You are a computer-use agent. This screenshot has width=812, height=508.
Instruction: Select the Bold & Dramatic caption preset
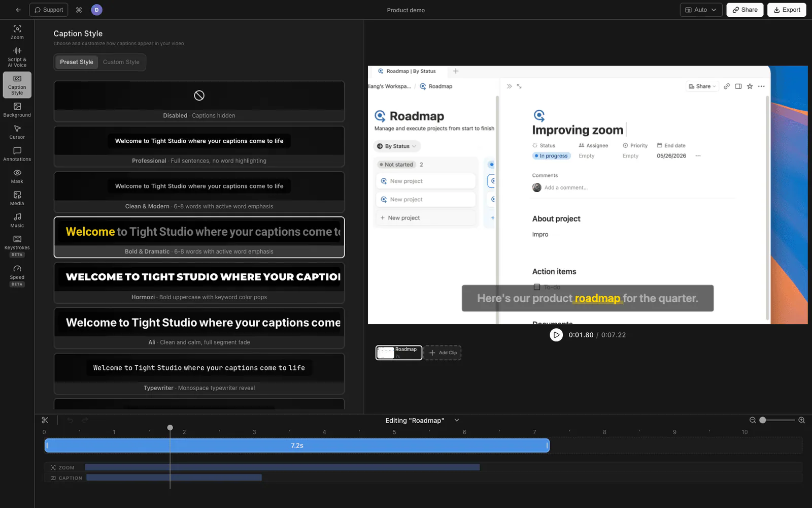click(x=199, y=237)
